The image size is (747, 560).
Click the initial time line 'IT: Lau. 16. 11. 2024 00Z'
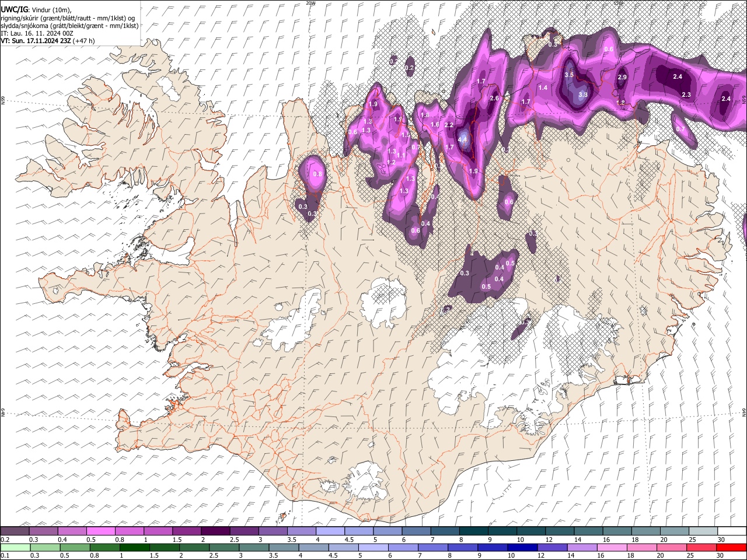pyautogui.click(x=37, y=33)
